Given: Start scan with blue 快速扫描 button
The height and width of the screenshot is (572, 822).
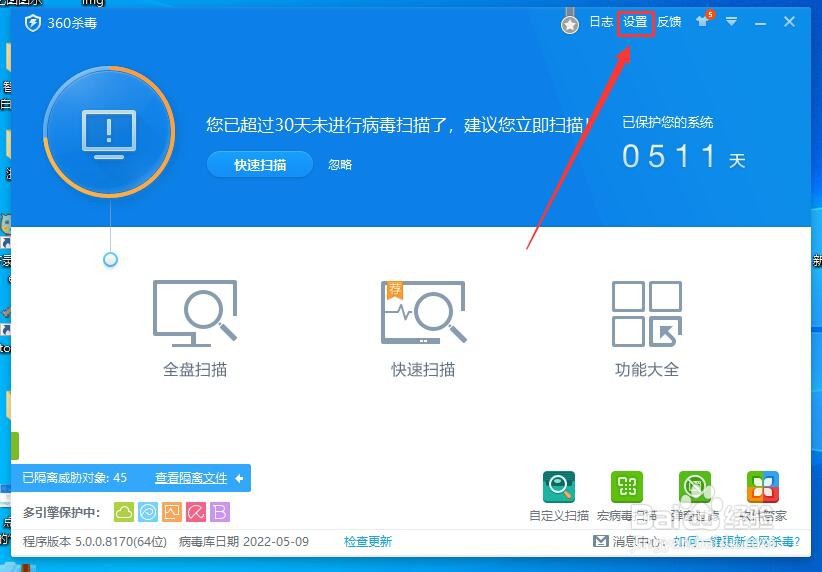Looking at the screenshot, I should click(x=260, y=165).
